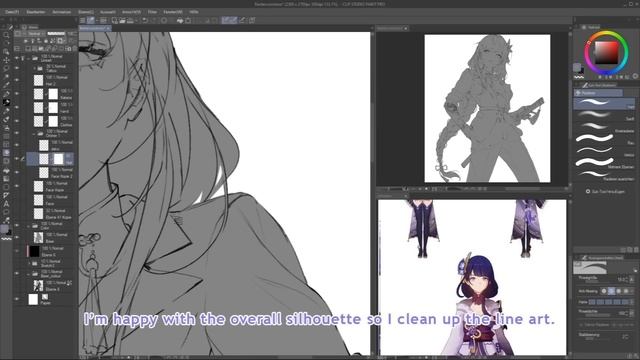Expand the Sketch 2 folder
Viewport: 640px width, 360px height.
coord(29,263)
